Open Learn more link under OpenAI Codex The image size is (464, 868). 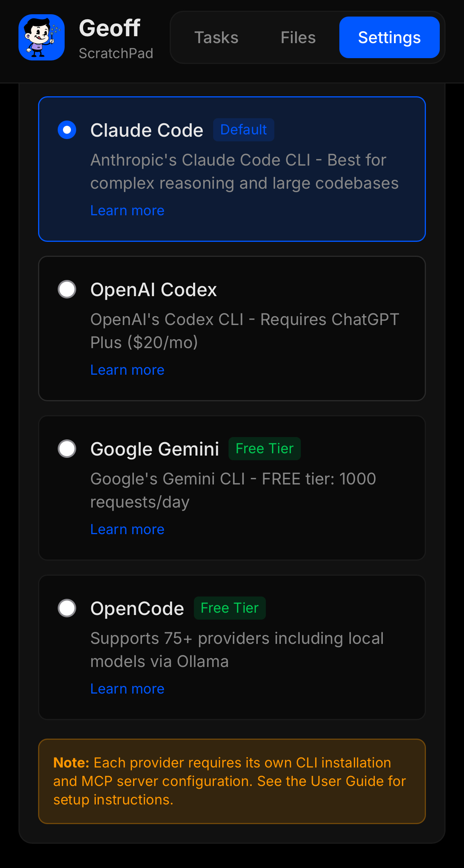click(x=127, y=370)
